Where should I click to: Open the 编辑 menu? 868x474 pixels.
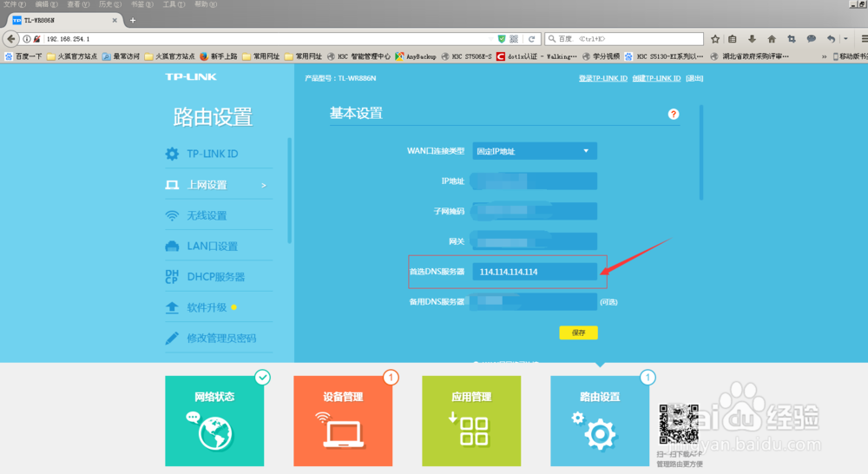click(47, 3)
